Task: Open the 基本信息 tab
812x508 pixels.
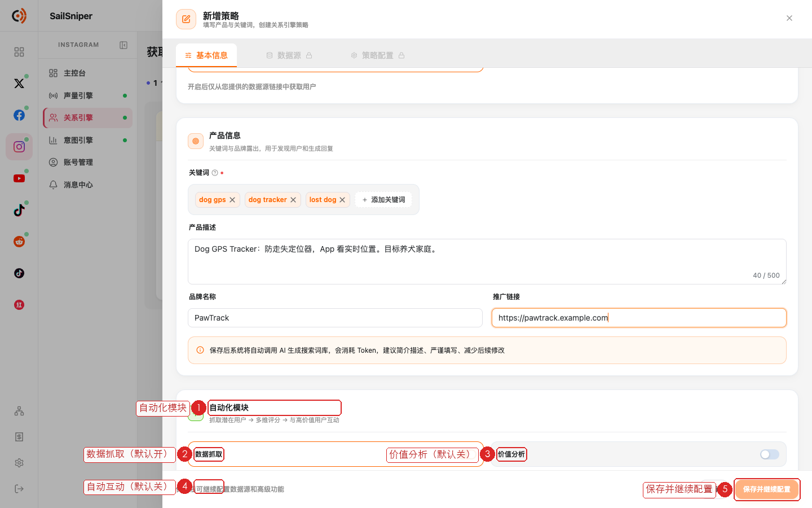Action: pos(206,55)
